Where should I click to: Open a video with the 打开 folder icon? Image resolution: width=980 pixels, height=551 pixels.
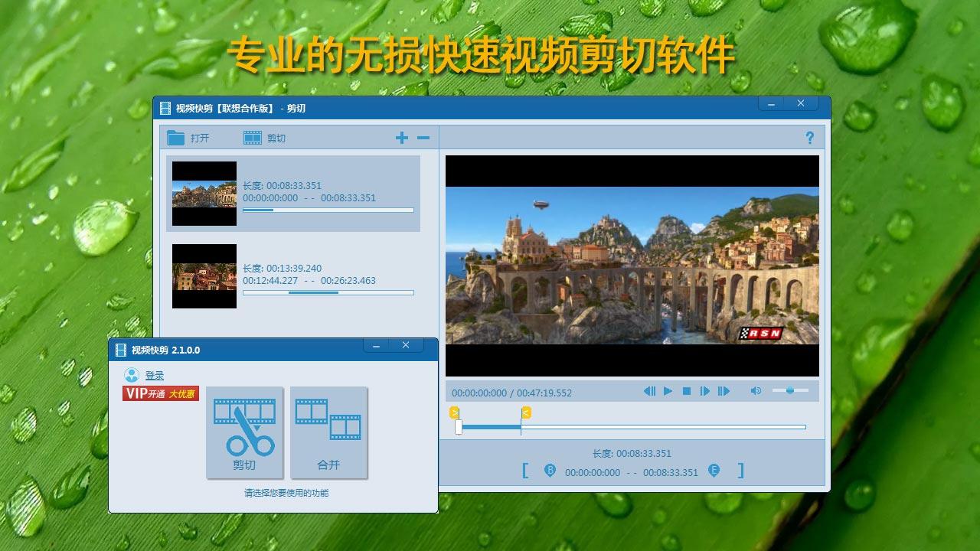point(176,138)
